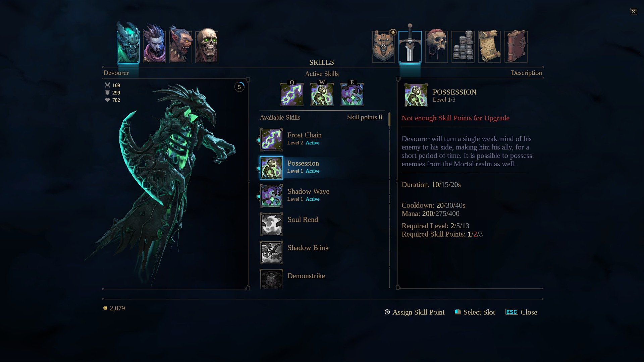Open the skull with brain tab
The width and height of the screenshot is (644, 362).
[x=436, y=46]
